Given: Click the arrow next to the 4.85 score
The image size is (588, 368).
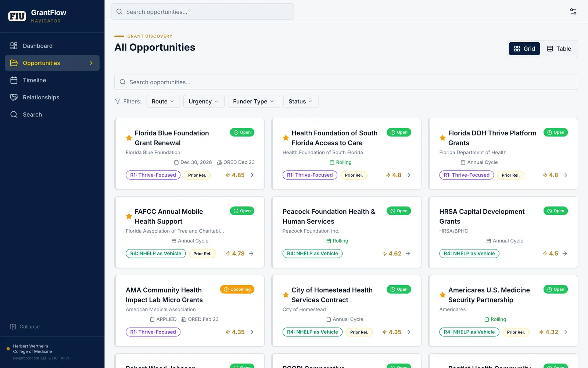Looking at the screenshot, I should (251, 175).
